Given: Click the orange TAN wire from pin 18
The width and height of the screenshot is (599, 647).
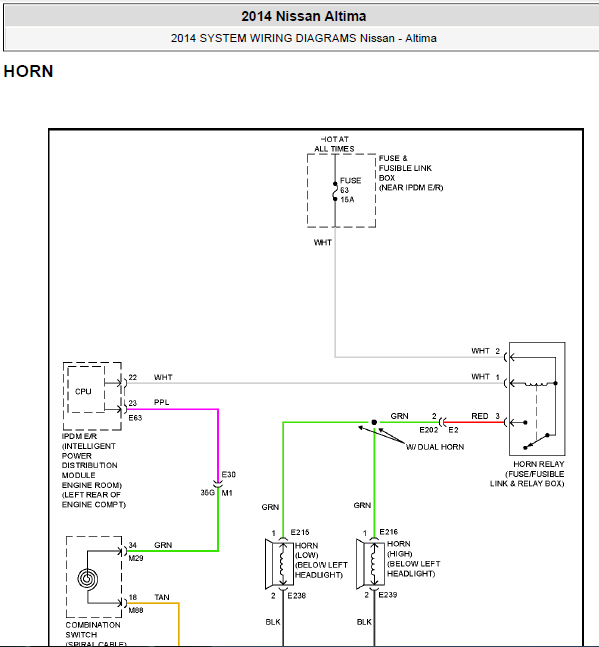Looking at the screenshot, I should click(179, 623).
